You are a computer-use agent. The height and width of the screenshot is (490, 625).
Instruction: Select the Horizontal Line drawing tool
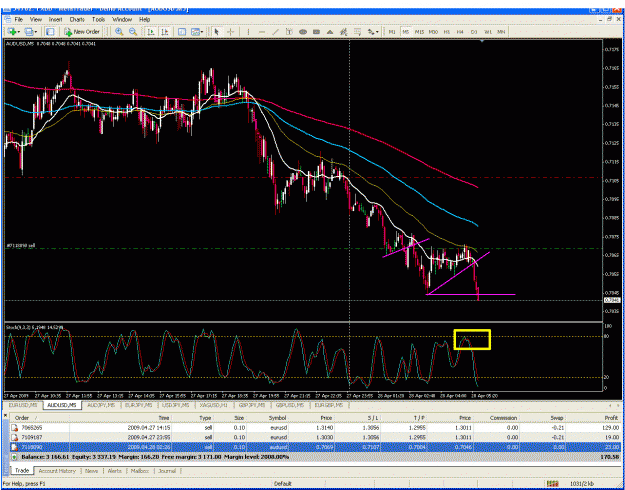pyautogui.click(x=262, y=31)
